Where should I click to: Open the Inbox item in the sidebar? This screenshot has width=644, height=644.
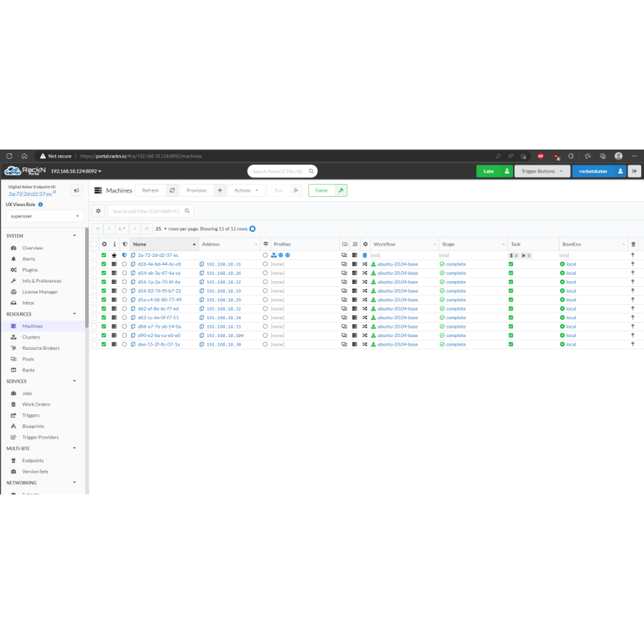pos(29,303)
